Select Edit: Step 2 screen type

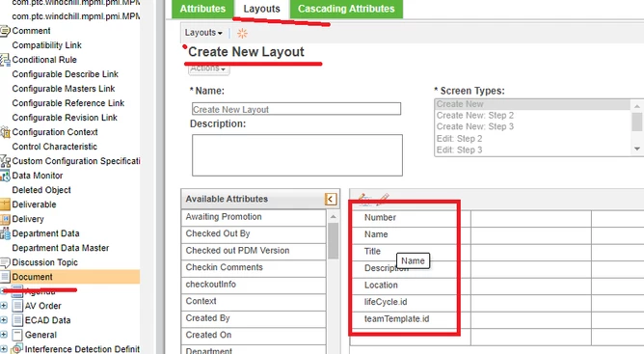pyautogui.click(x=533, y=139)
